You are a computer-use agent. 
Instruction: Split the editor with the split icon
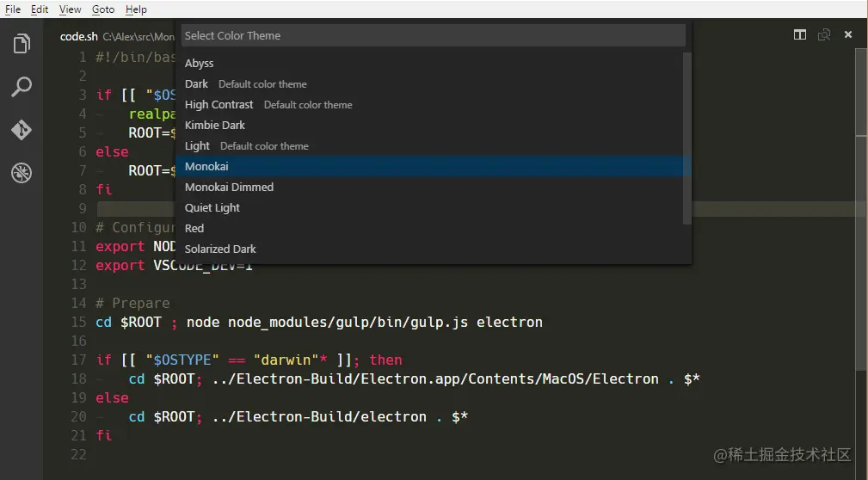(799, 35)
